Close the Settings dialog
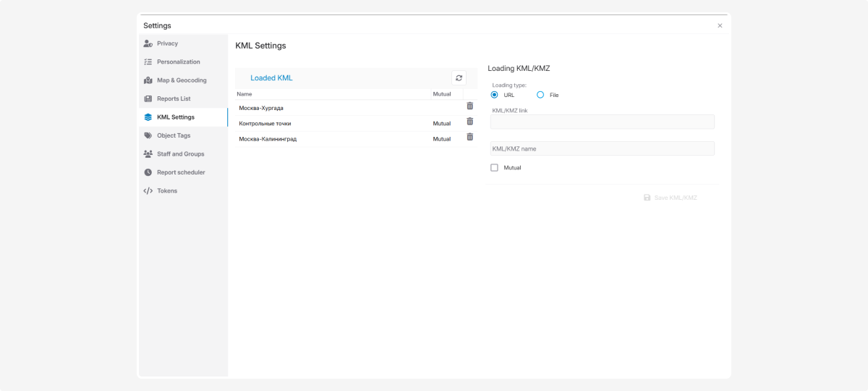 (720, 25)
